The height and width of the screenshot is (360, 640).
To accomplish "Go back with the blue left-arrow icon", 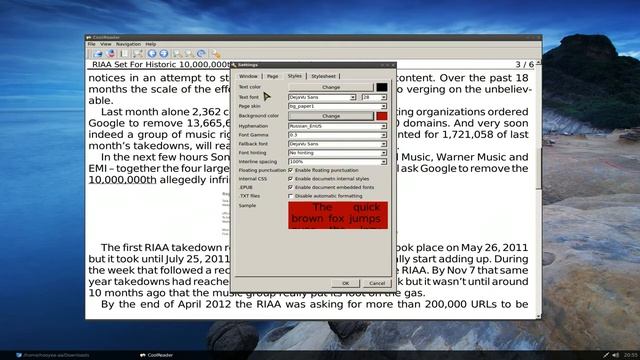I will point(152,53).
